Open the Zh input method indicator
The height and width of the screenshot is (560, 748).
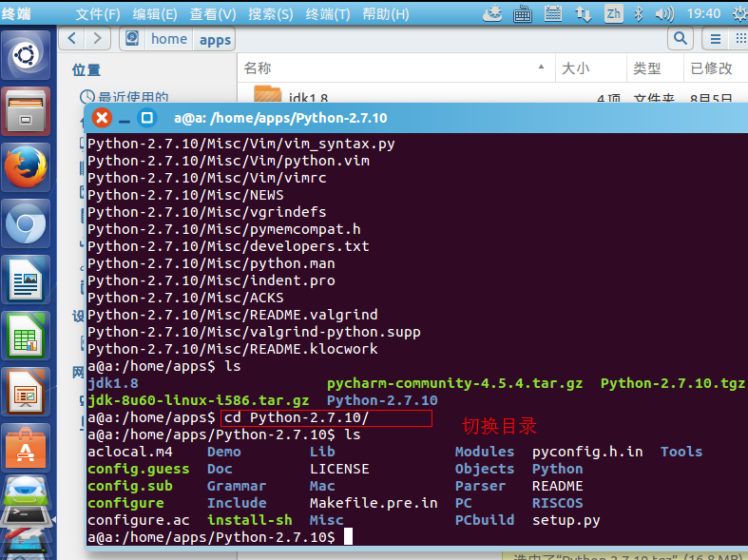[x=613, y=14]
